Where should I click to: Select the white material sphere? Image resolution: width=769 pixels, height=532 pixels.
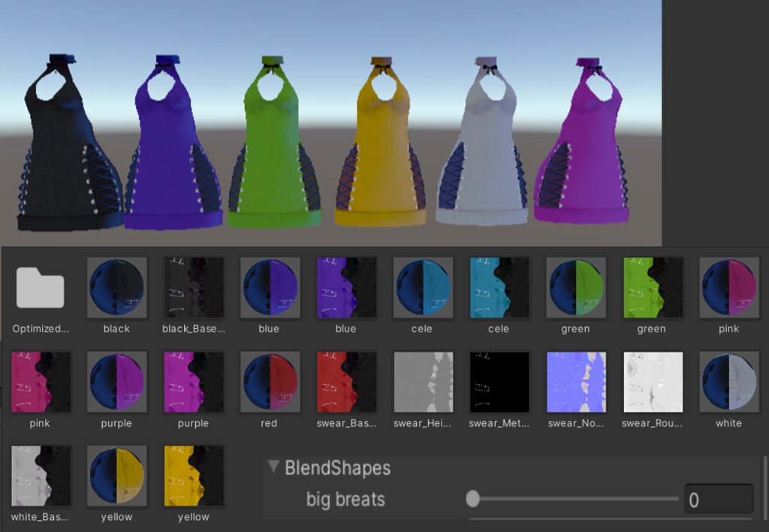(728, 382)
